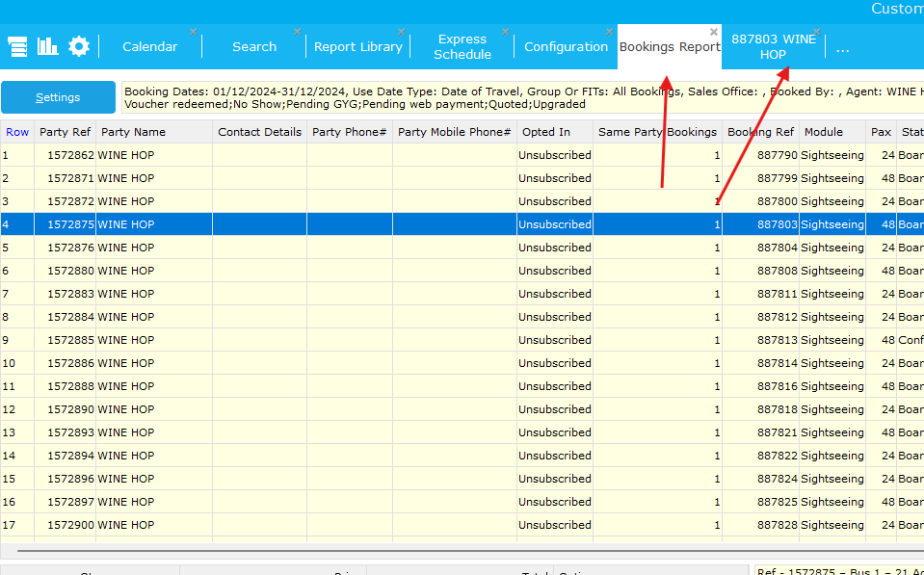Select party ref 1572871 cell
The image size is (924, 575).
pos(65,178)
